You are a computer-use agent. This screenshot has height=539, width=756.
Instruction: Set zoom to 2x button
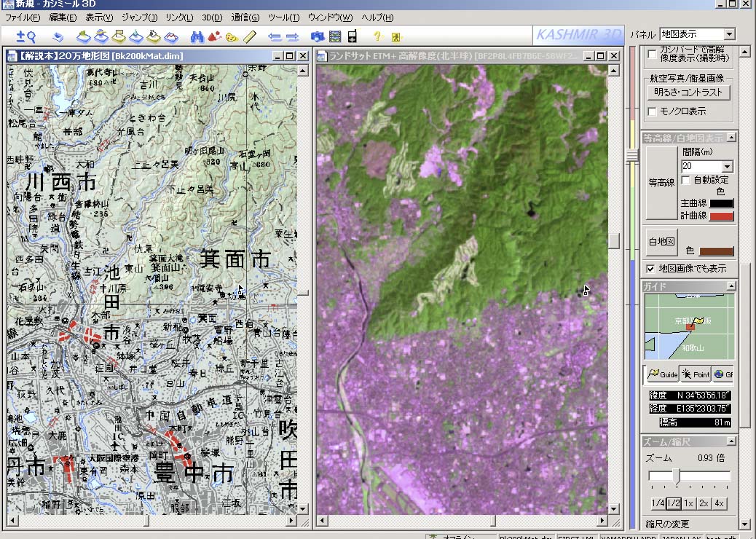pos(704,503)
